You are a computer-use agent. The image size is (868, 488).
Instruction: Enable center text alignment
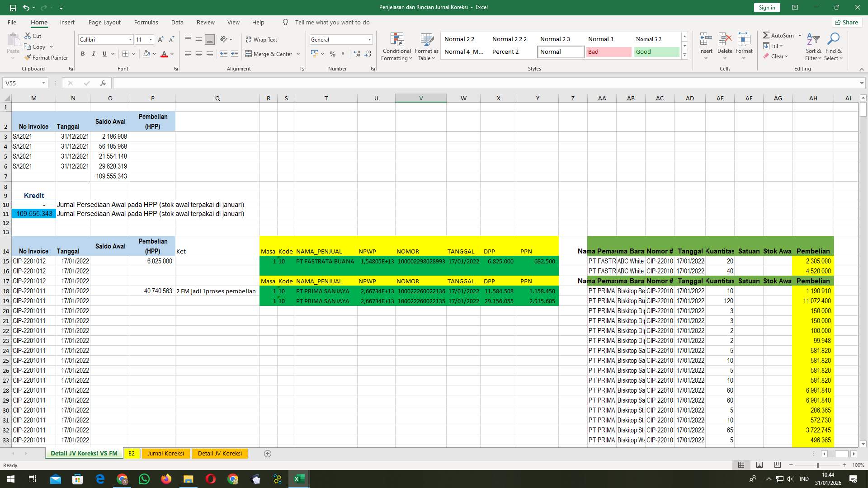[199, 54]
